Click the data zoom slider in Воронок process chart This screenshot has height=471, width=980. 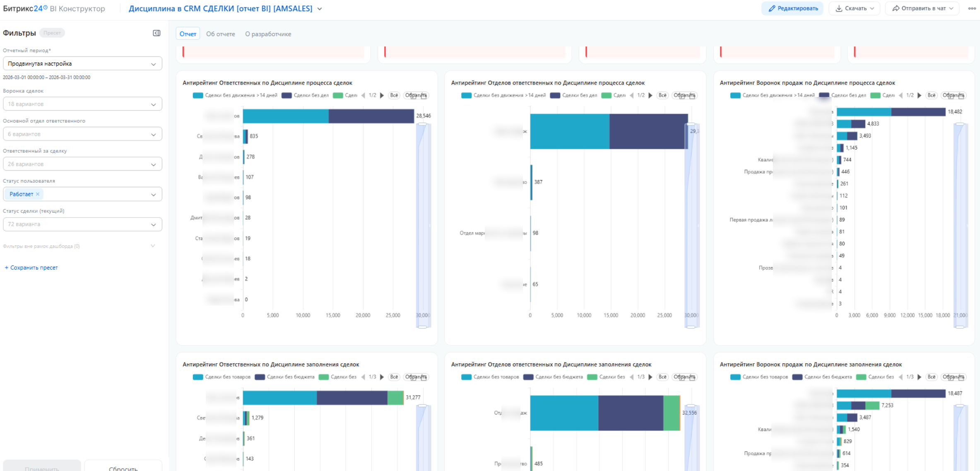tap(960, 226)
